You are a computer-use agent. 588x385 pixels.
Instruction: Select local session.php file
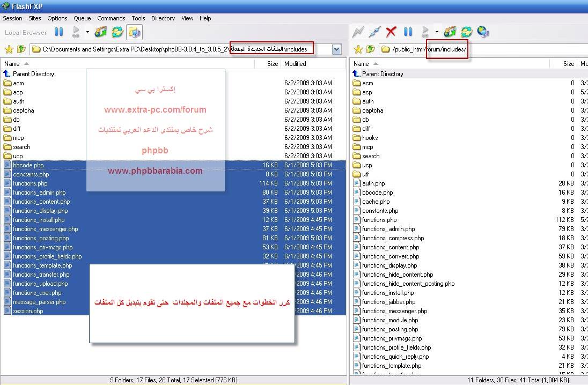tap(28, 311)
